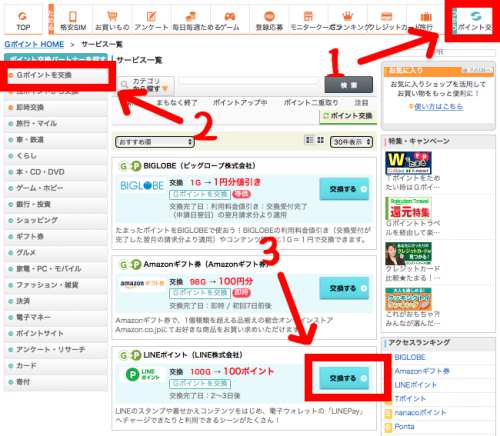Viewport: 500px width, 436px height.
Task: Open the 還元特集 campaign banner
Action: [408, 209]
